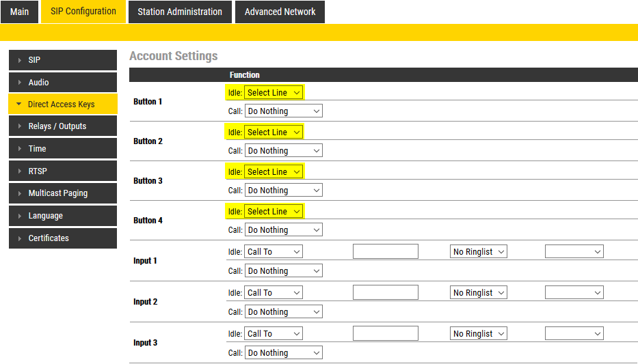Switch to the Station Administration tab

point(180,12)
